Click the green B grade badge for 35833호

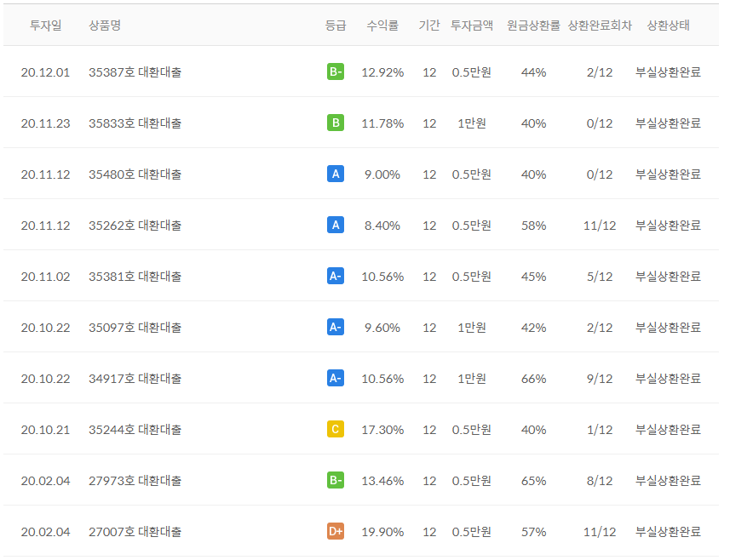tap(336, 123)
